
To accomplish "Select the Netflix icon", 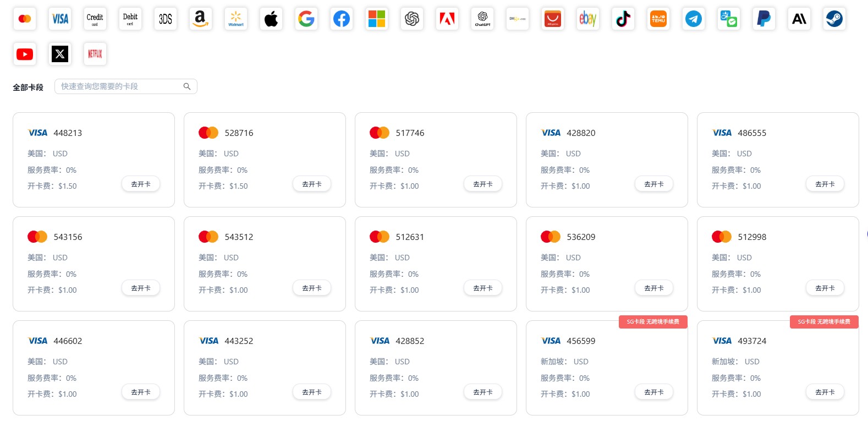I will 95,54.
